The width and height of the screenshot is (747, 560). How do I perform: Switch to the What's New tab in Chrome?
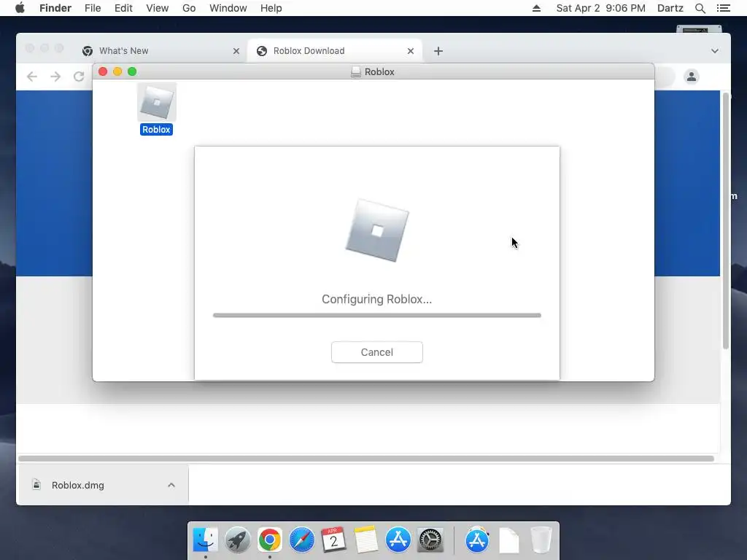(x=161, y=51)
